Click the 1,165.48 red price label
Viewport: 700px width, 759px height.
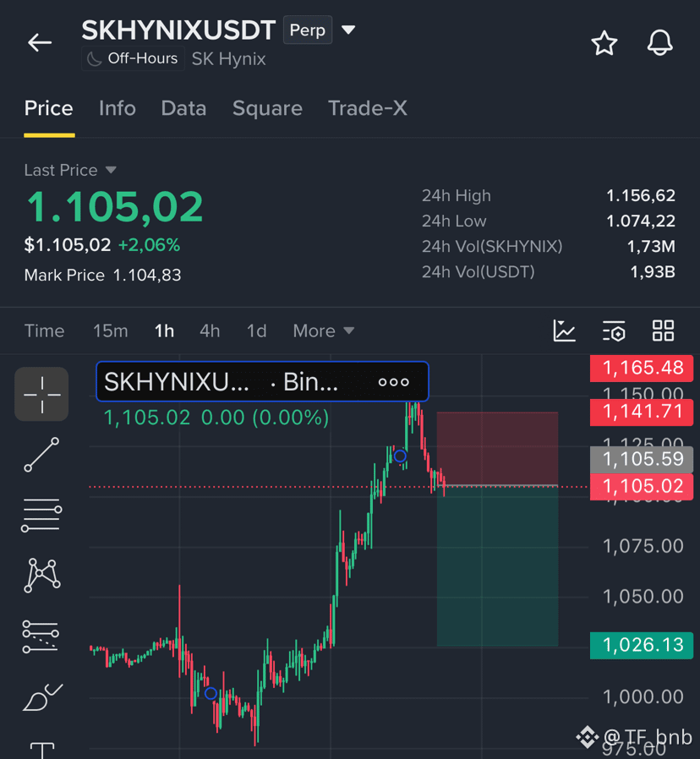(642, 368)
